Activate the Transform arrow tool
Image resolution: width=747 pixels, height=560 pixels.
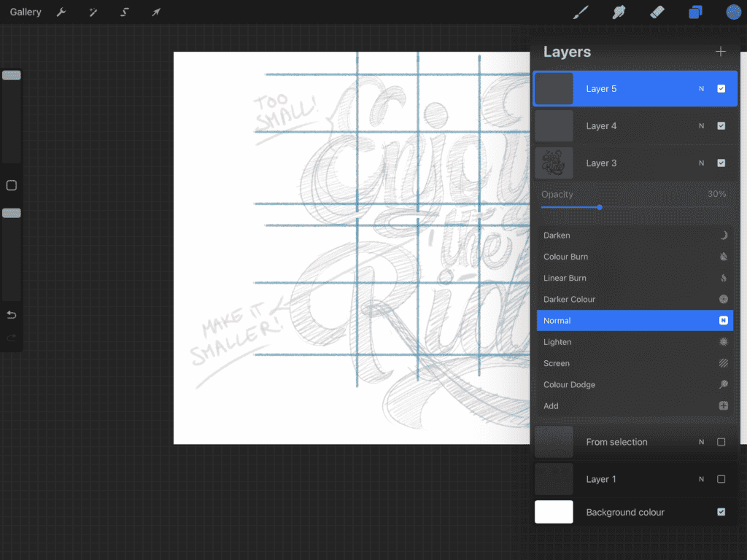click(155, 12)
